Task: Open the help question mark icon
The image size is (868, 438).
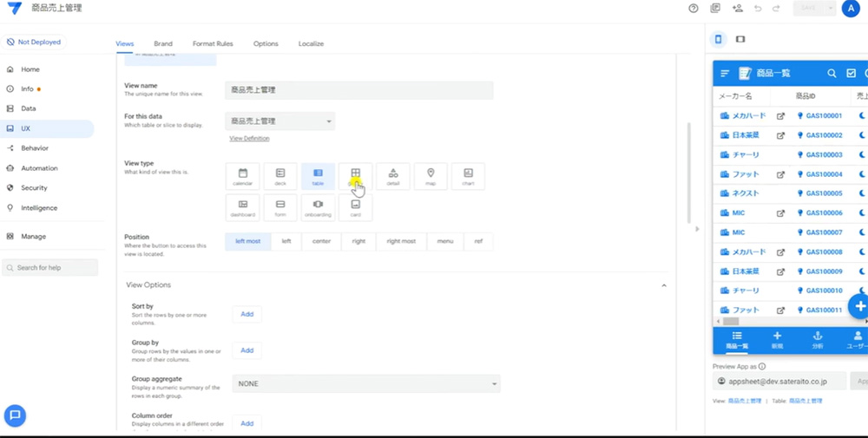Action: [x=693, y=9]
